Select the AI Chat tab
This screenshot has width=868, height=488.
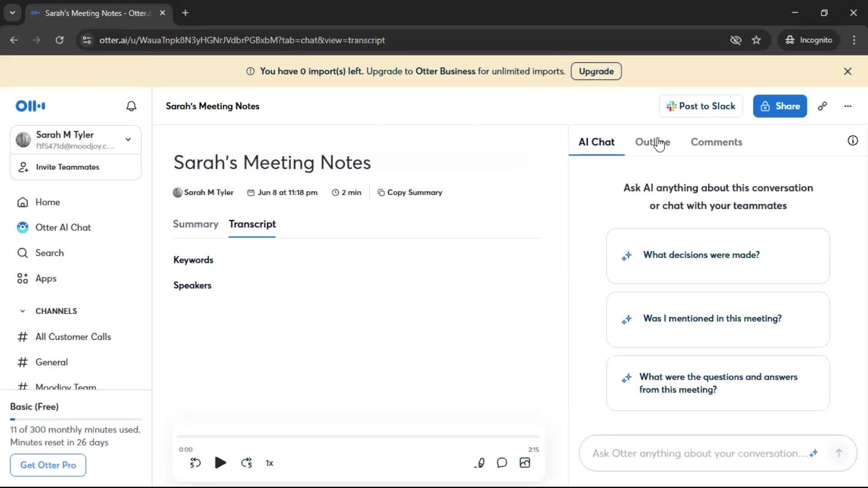click(596, 142)
